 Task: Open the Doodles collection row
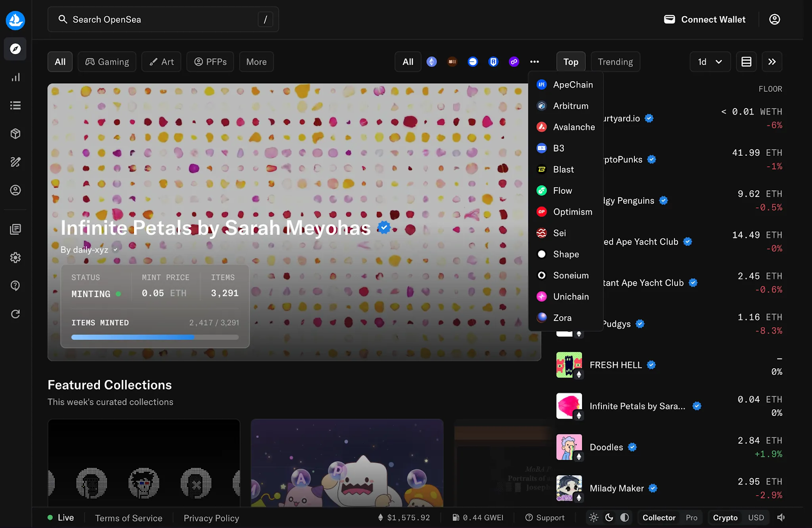(x=669, y=447)
